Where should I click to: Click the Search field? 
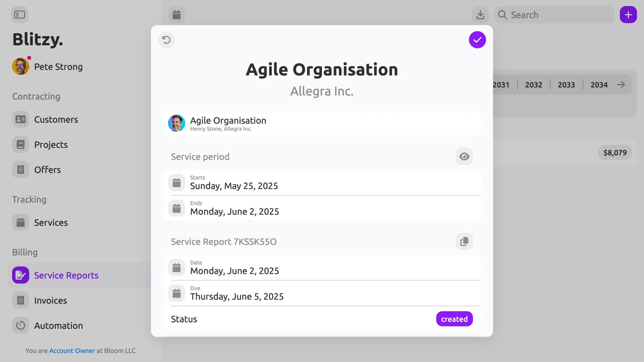pos(554,15)
